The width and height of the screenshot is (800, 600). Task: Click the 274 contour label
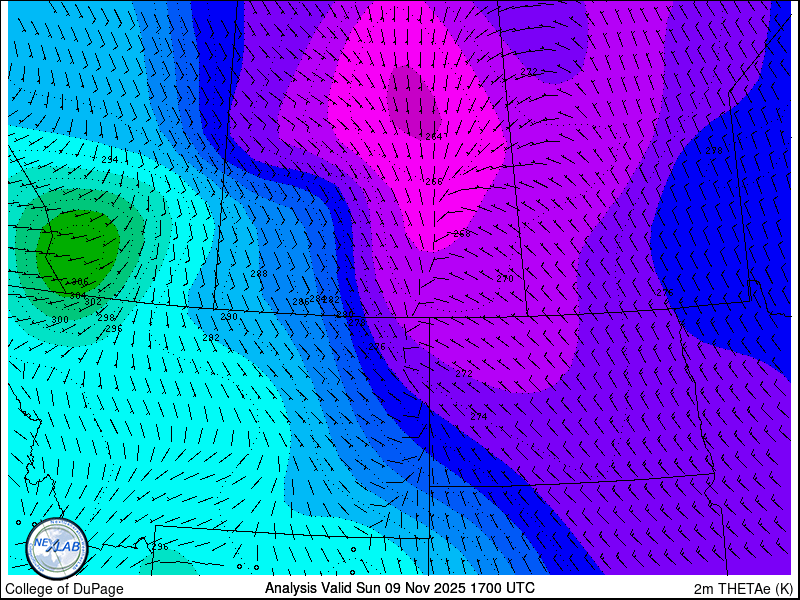[479, 417]
